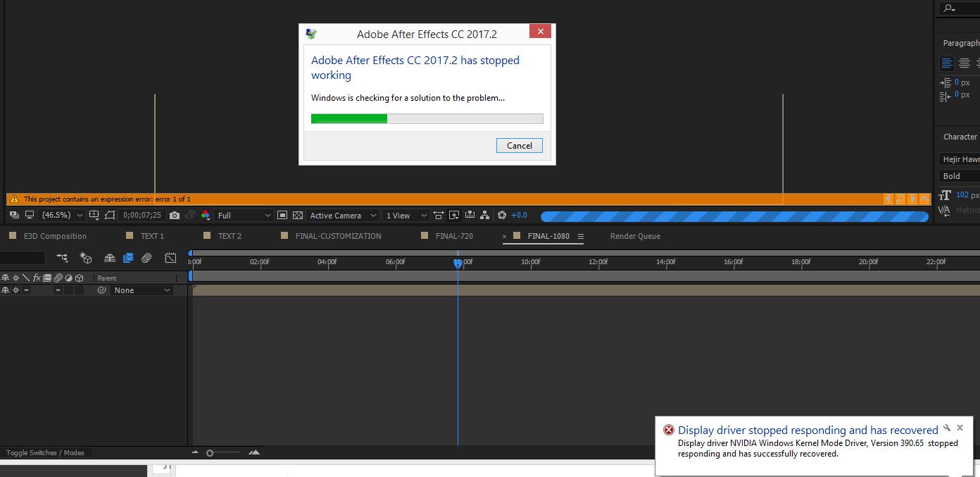Switch to the TEXT 1 tab

(x=152, y=236)
